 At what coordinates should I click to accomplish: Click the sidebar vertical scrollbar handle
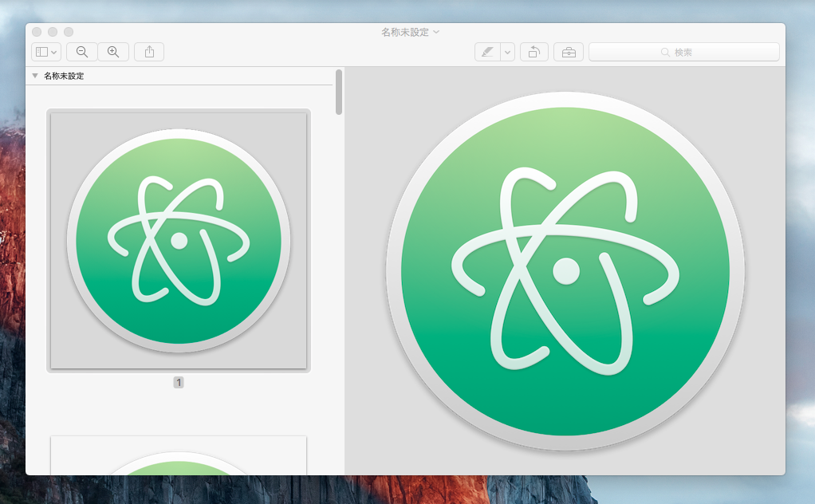click(339, 92)
